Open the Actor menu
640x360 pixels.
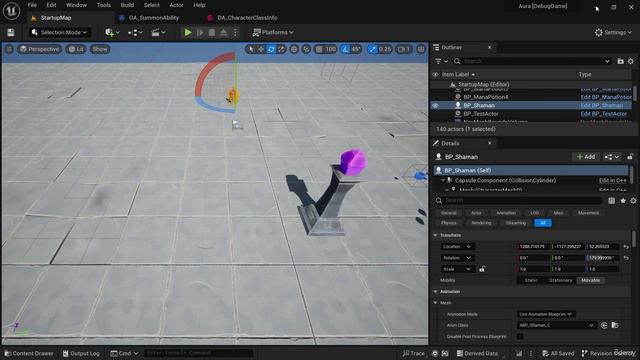[176, 5]
